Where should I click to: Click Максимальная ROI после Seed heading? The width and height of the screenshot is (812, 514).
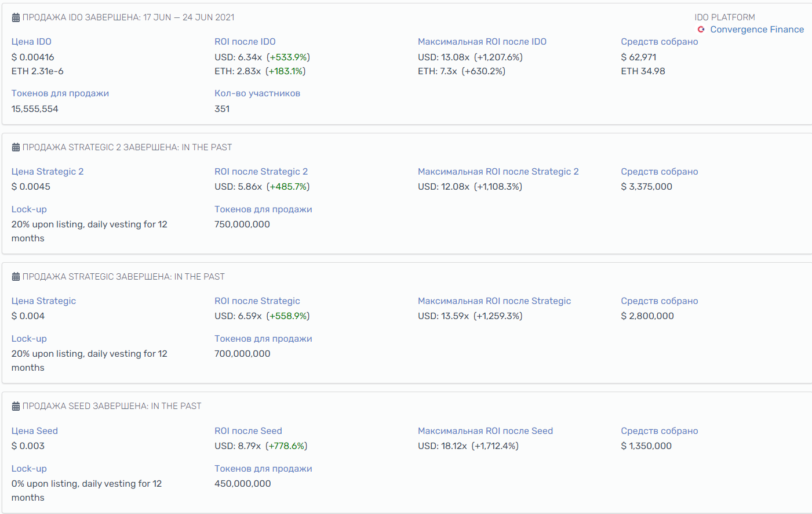click(485, 431)
